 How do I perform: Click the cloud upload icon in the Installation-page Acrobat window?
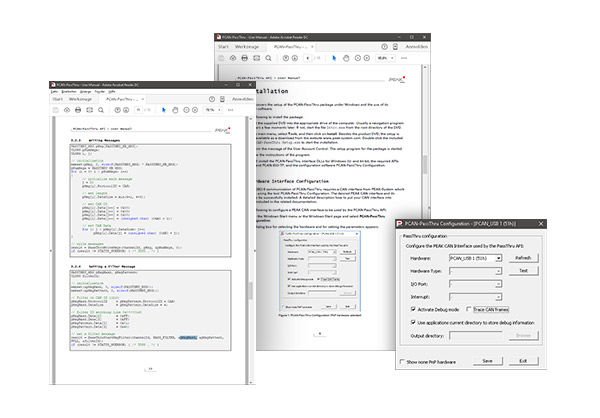pyautogui.click(x=233, y=58)
